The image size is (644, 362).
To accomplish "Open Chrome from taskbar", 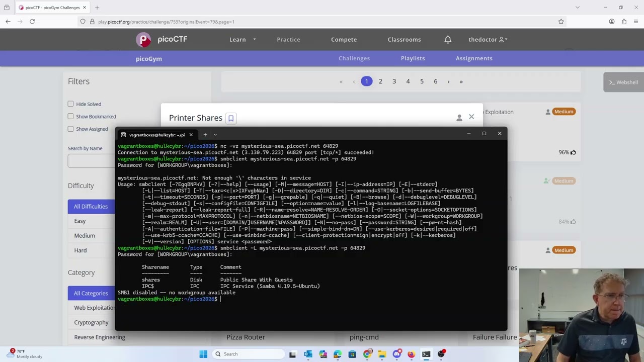I will 367,354.
